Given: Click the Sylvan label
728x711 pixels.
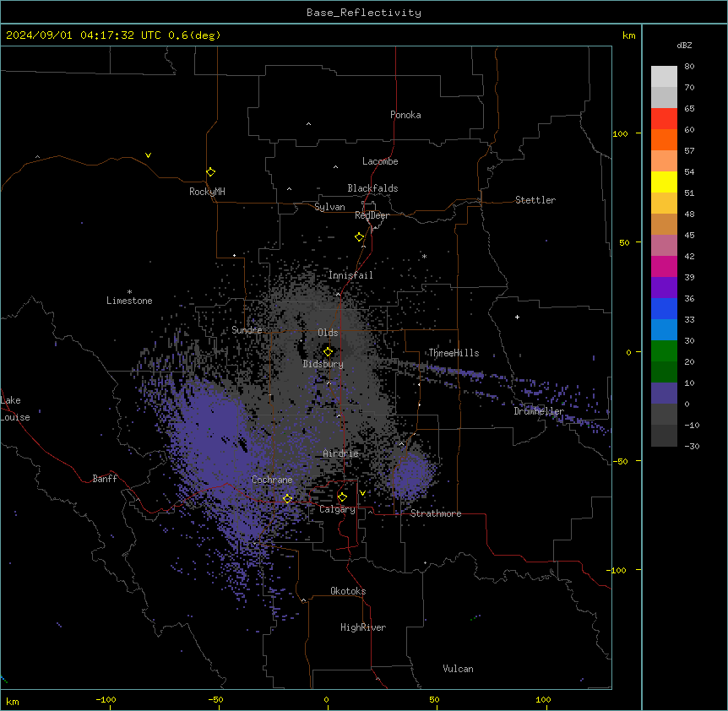Looking at the screenshot, I should 329,207.
